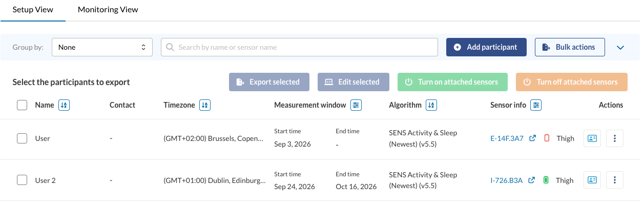Click Turn on attached sensors button
This screenshot has width=644, height=205.
coord(452,82)
